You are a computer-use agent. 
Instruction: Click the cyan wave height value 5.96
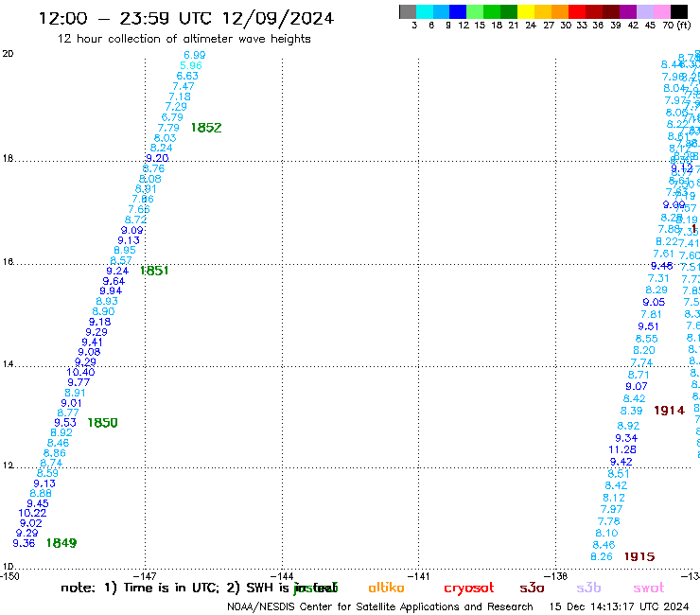coord(191,65)
